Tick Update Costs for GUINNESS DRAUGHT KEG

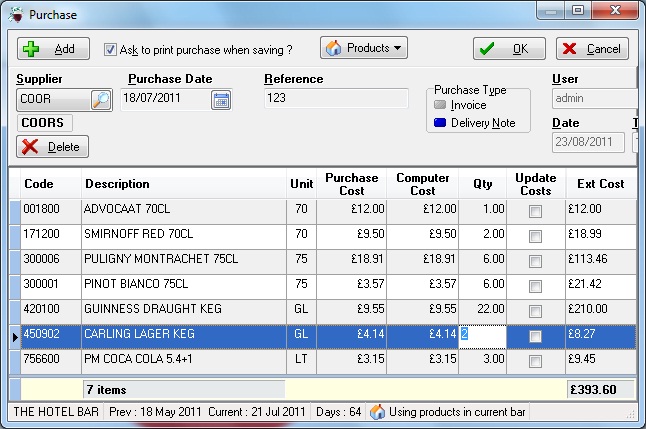(x=535, y=312)
